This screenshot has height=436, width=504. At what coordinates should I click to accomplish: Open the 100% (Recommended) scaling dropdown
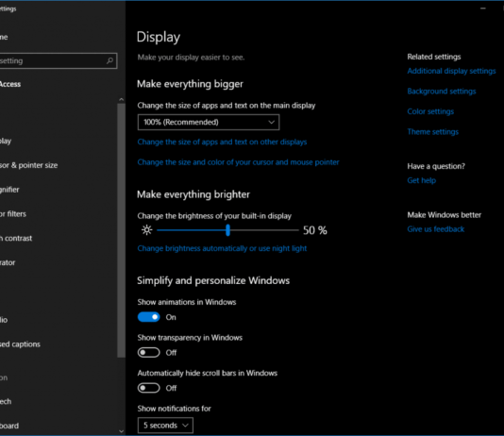coord(209,122)
